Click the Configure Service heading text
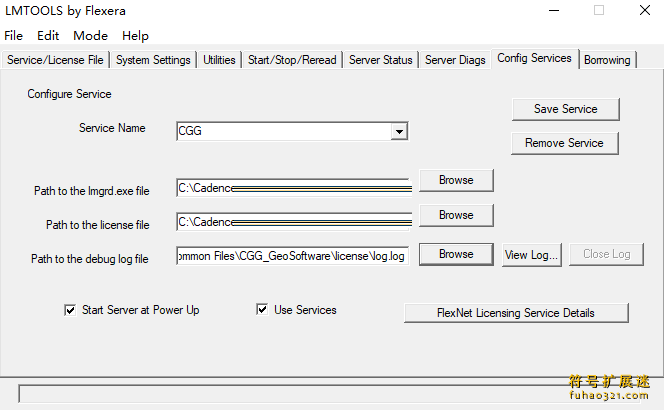The height and width of the screenshot is (410, 664). [x=69, y=94]
